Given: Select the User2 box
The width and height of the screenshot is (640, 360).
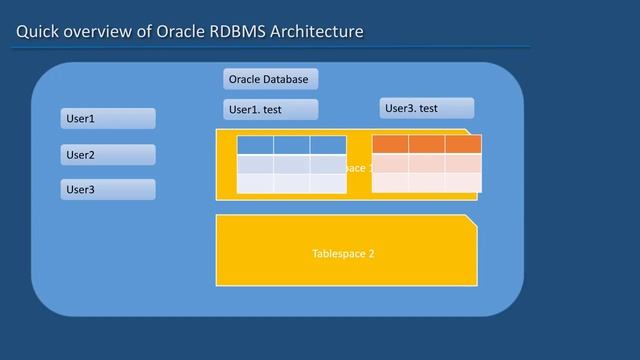Looking at the screenshot, I should point(108,155).
